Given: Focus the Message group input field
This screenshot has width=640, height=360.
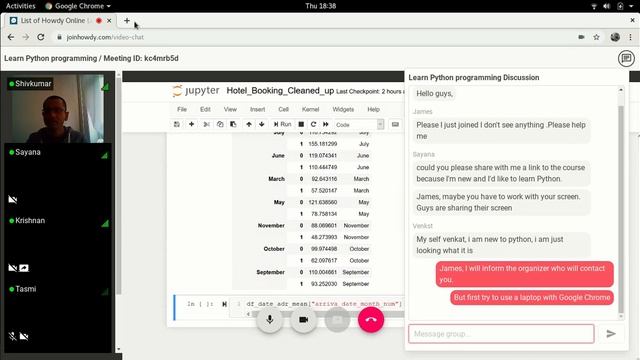Looking at the screenshot, I should 501,334.
